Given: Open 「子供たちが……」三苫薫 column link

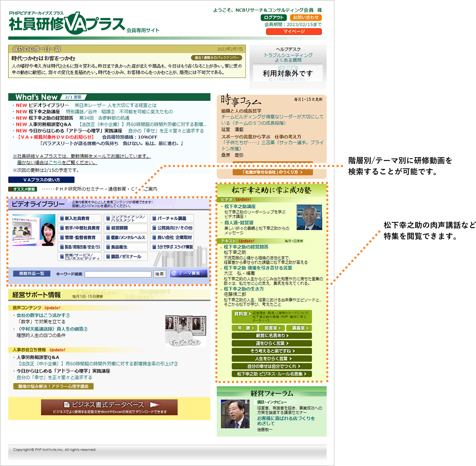Looking at the screenshot, I should pos(272,145).
